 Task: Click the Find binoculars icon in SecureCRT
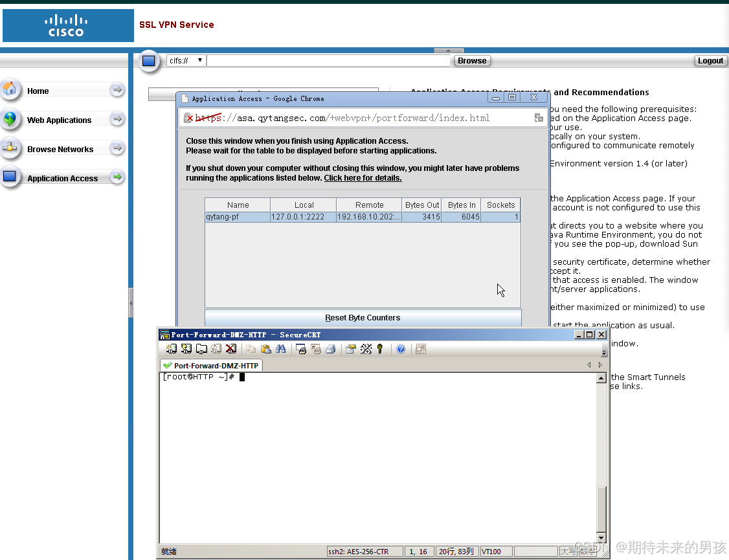281,349
